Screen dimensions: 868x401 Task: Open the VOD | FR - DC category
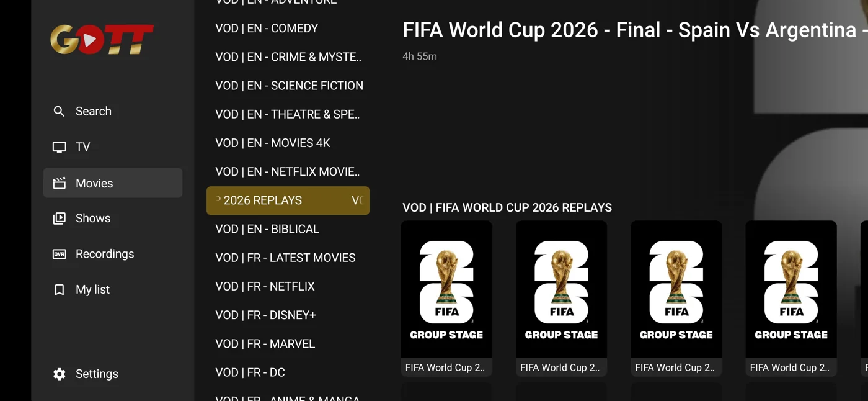pyautogui.click(x=250, y=372)
